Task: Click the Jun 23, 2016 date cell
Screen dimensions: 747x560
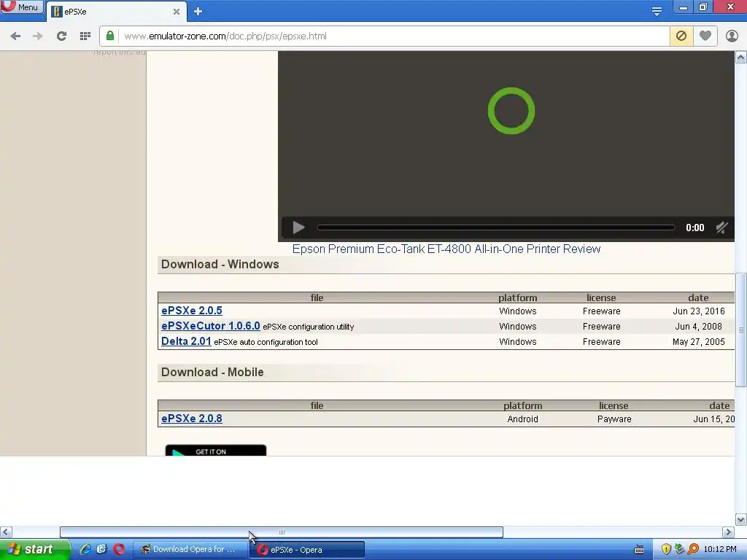Action: [x=698, y=311]
